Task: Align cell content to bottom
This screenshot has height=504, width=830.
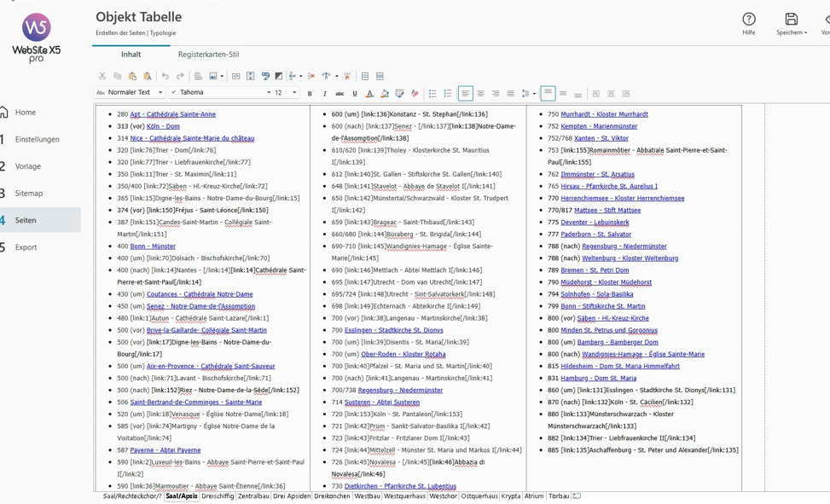Action: tap(578, 94)
